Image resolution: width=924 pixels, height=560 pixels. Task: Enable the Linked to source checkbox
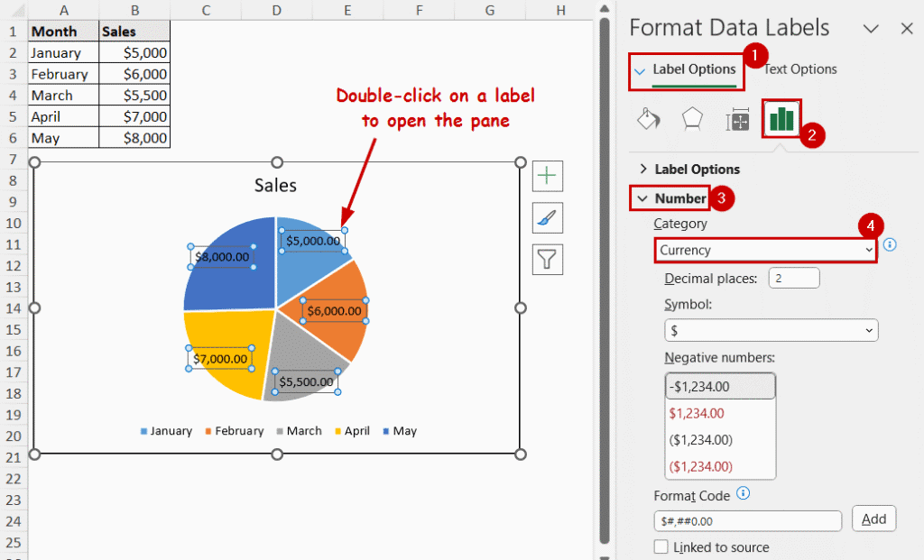point(662,546)
